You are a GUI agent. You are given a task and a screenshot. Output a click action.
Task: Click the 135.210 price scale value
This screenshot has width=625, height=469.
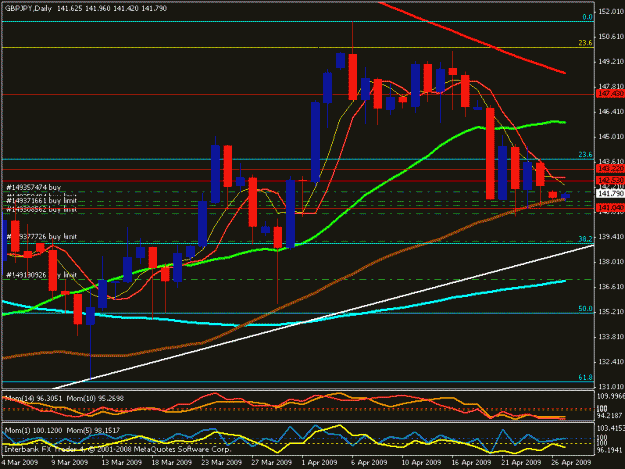611,312
